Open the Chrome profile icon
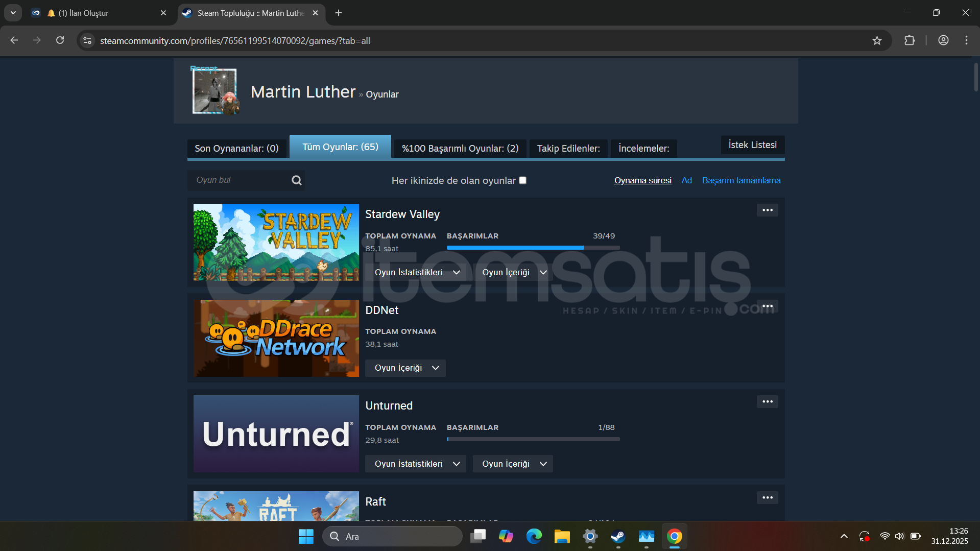 pos(943,40)
